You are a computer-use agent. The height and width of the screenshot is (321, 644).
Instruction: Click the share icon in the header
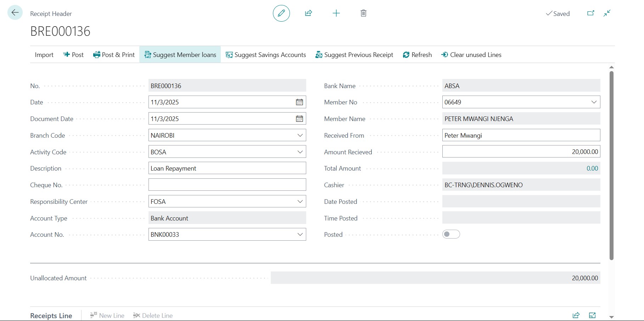coord(308,13)
